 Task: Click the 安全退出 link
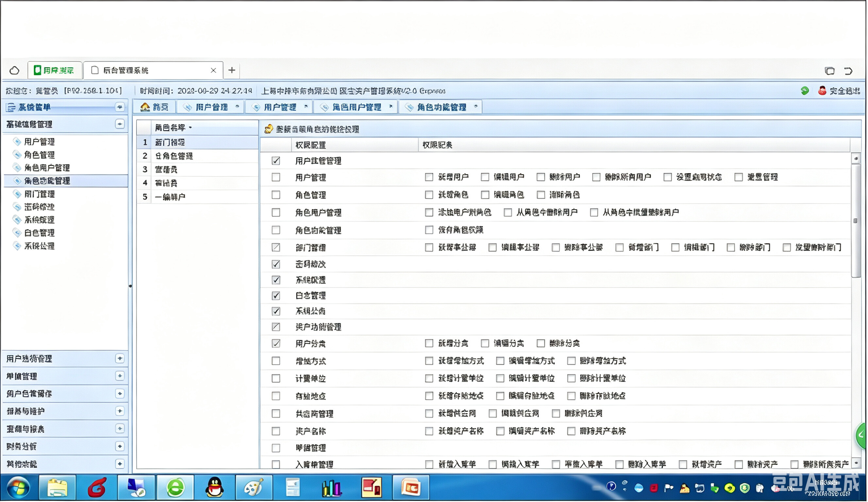coord(844,91)
